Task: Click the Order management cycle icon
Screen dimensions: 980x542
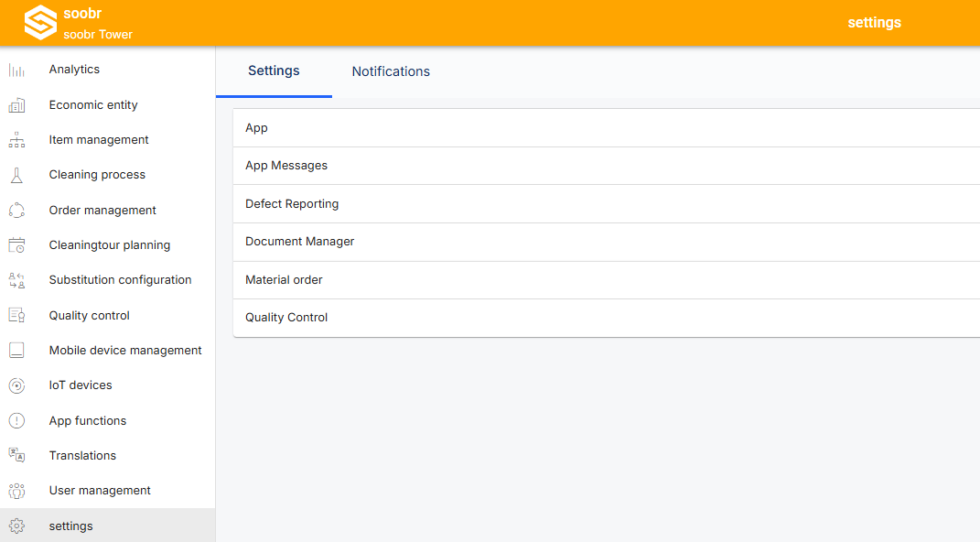Action: click(x=16, y=210)
